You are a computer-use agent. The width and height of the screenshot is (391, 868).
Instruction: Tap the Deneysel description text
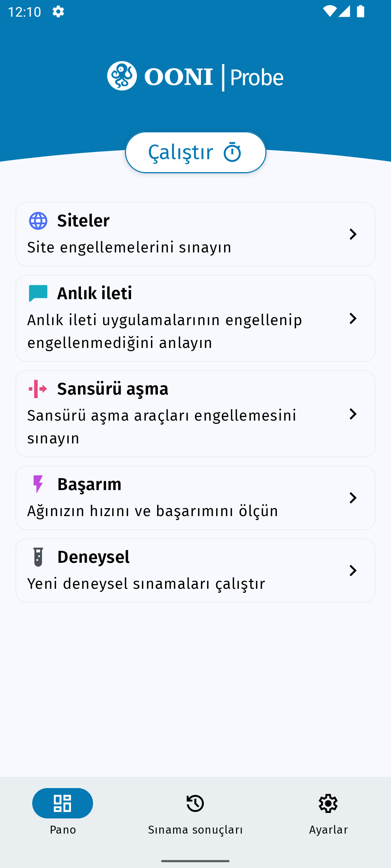pos(146,584)
